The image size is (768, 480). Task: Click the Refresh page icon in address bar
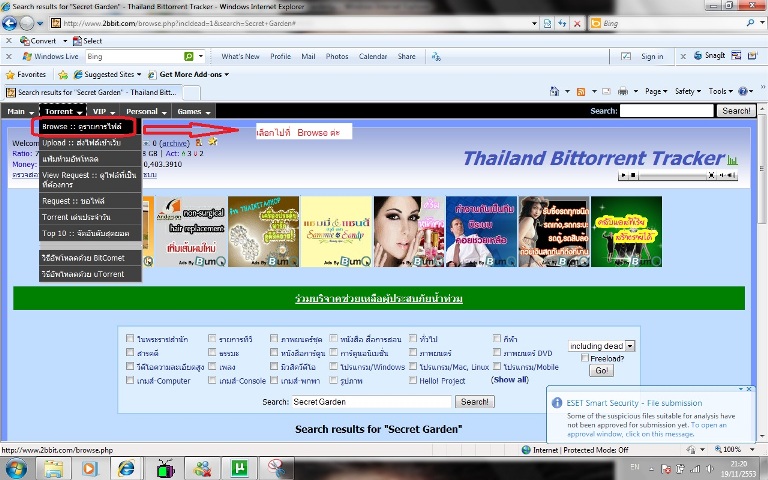pyautogui.click(x=562, y=23)
